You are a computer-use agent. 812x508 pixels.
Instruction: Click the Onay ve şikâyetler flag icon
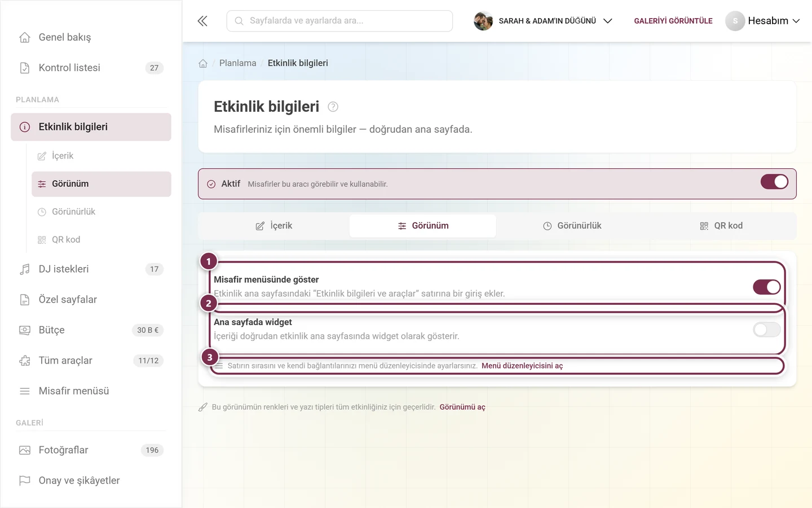[25, 481]
